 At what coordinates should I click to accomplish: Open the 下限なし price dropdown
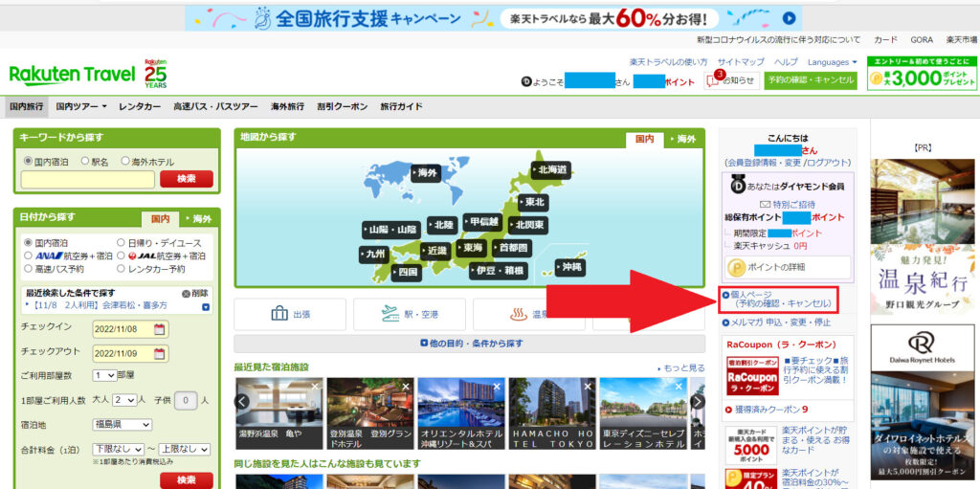118,449
